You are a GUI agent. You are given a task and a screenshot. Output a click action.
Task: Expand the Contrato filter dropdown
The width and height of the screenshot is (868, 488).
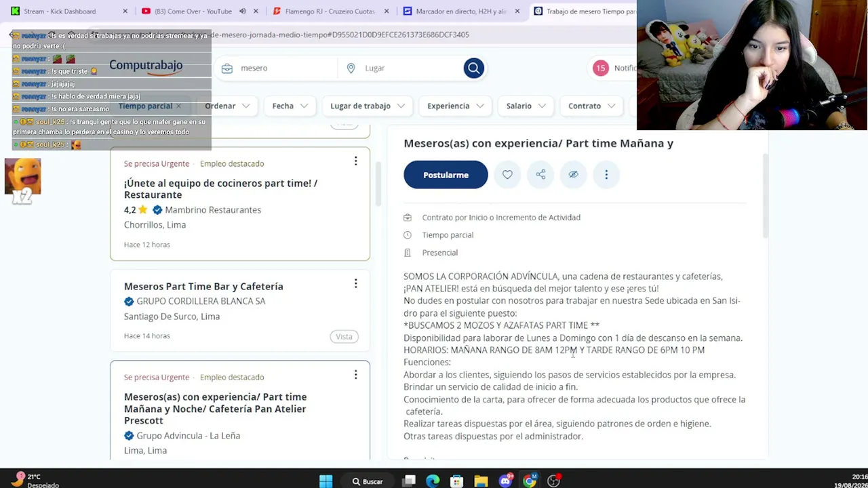click(591, 106)
